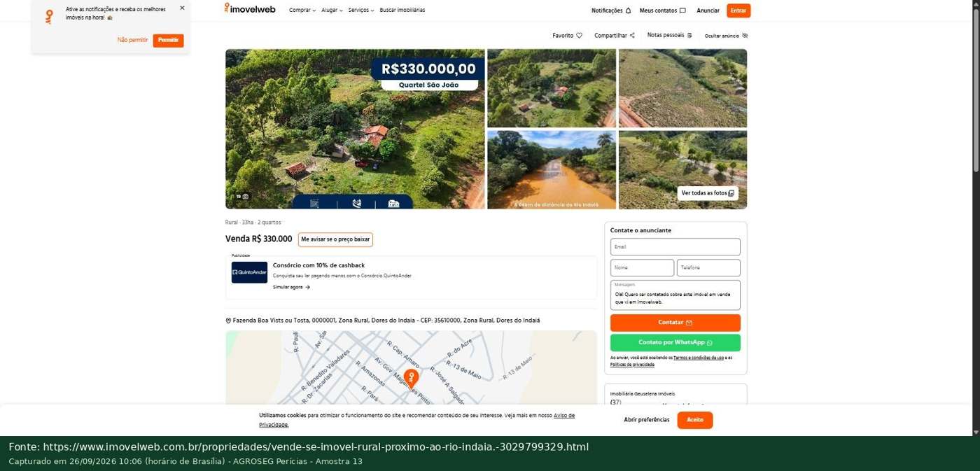
Task: Click the orange map location marker
Action: click(411, 378)
